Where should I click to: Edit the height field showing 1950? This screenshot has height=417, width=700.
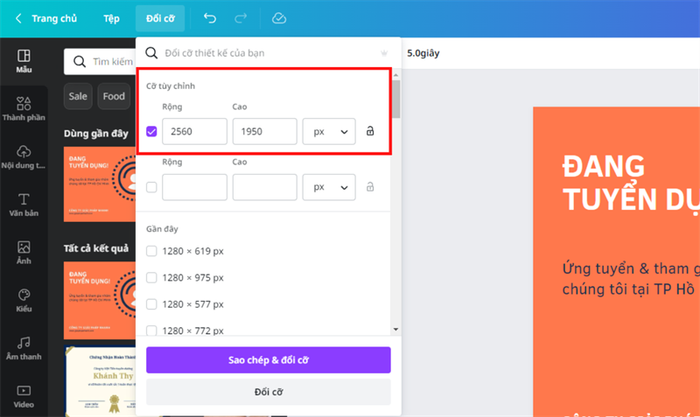265,131
